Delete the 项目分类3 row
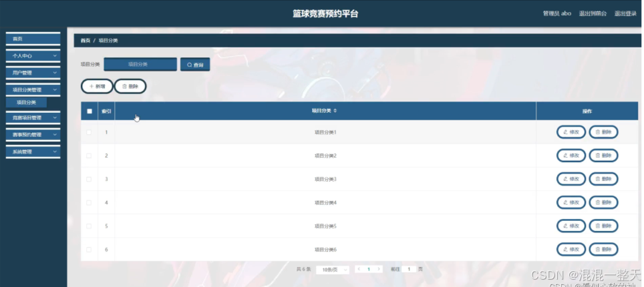Viewport: 644px width, 287px height. (x=603, y=179)
